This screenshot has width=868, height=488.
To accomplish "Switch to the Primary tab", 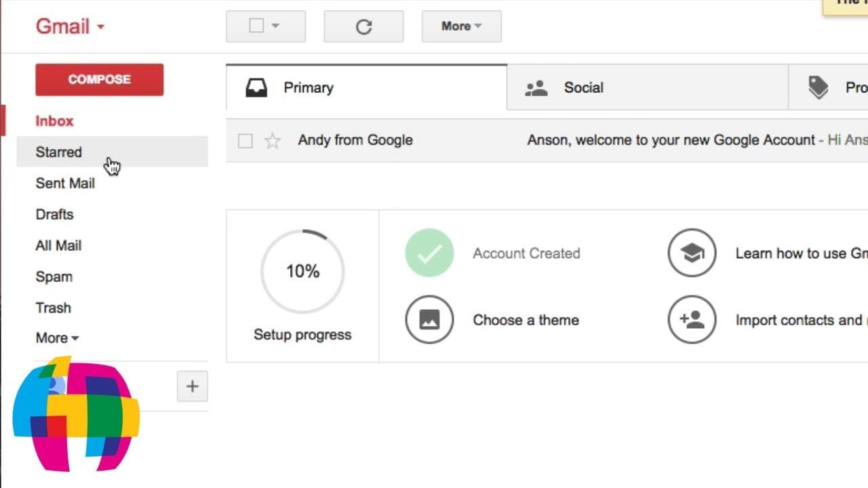I will click(367, 87).
